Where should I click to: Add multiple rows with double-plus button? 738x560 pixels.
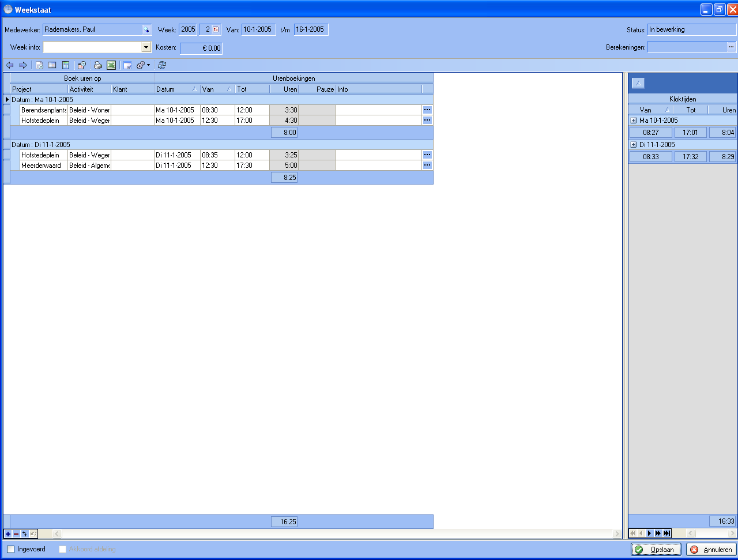(x=25, y=533)
